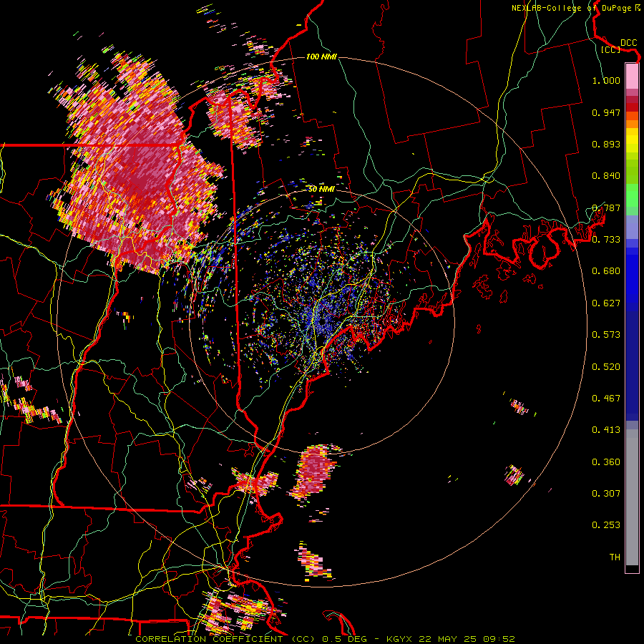Click the 50 NMI range ring label

tap(321, 190)
